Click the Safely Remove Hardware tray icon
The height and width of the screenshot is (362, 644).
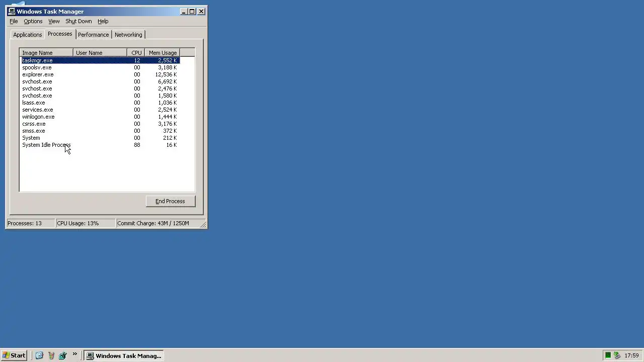(617, 355)
